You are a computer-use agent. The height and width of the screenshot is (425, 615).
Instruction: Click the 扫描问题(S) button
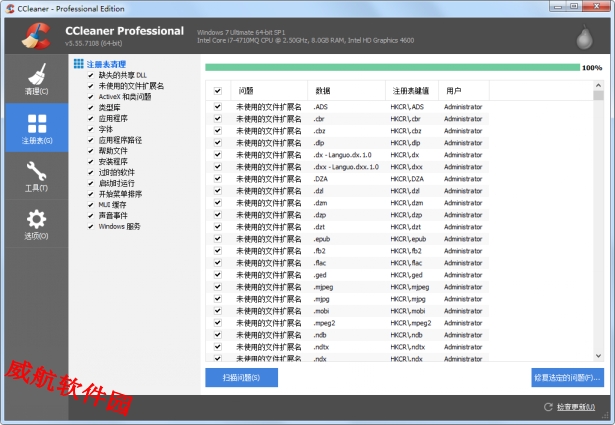pyautogui.click(x=242, y=378)
